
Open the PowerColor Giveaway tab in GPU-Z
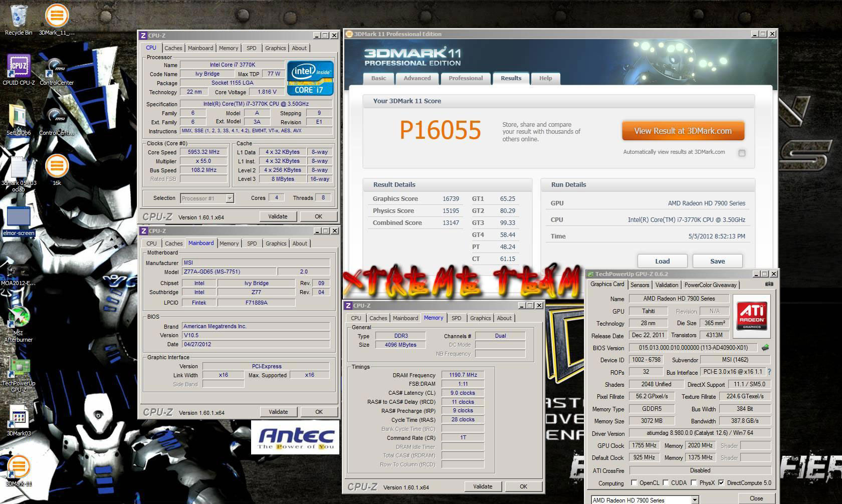pos(710,285)
